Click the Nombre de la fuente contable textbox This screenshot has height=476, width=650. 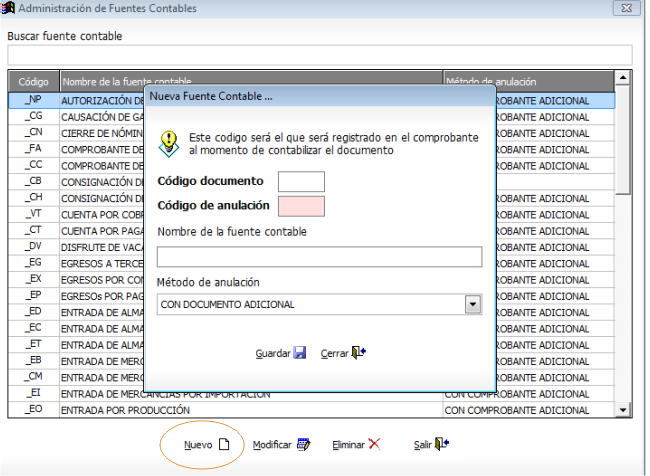pos(319,257)
